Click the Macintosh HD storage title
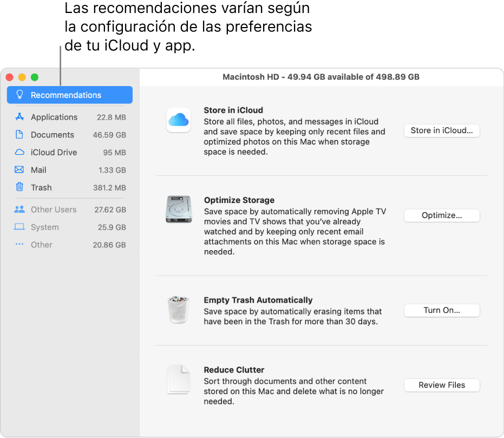The height and width of the screenshot is (438, 504). 321,77
